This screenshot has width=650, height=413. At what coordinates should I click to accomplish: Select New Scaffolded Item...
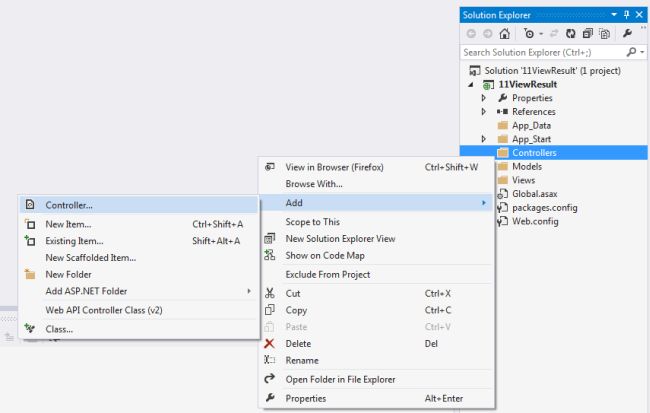point(139,258)
